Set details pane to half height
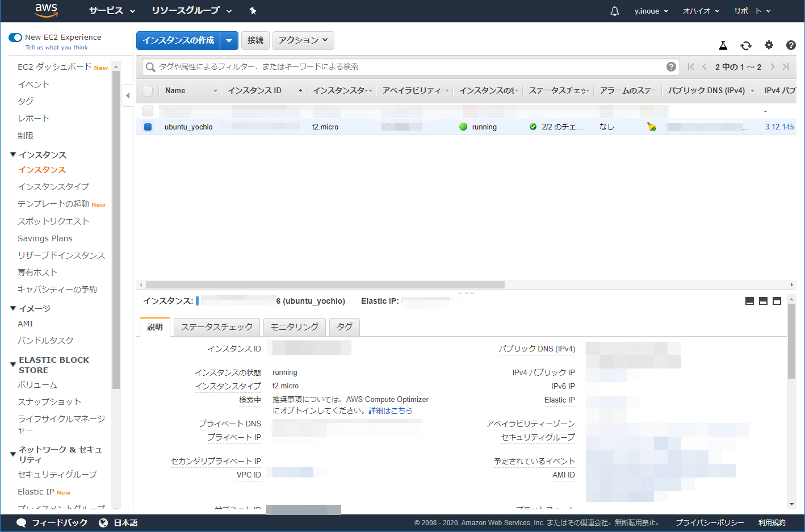 pyautogui.click(x=763, y=301)
